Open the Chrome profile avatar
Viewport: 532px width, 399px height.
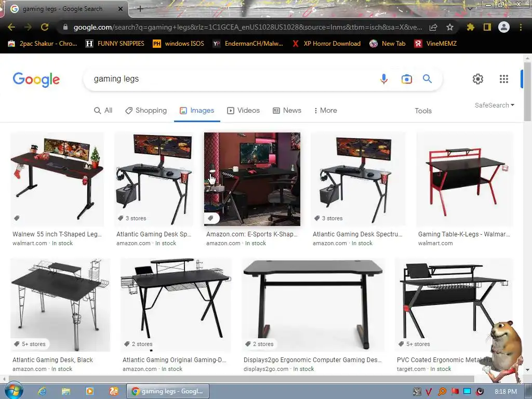point(504,27)
